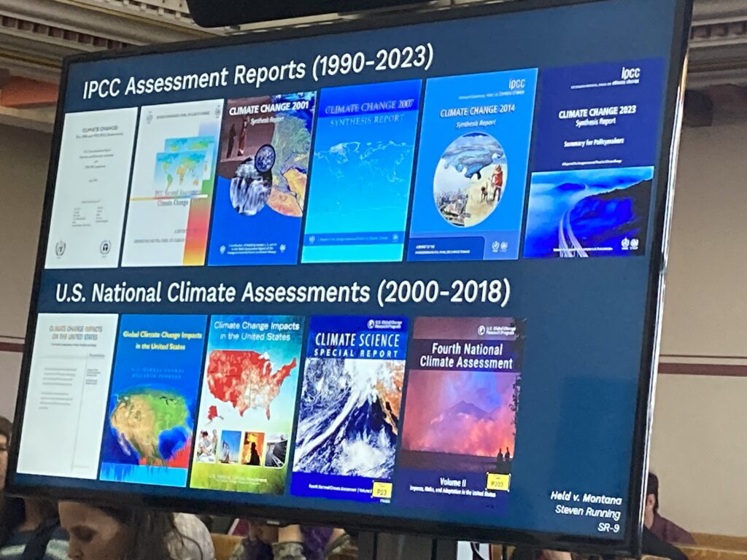Select the Climate Change 2007 Synthesis Report cover
This screenshot has height=560, width=747.
[x=361, y=172]
